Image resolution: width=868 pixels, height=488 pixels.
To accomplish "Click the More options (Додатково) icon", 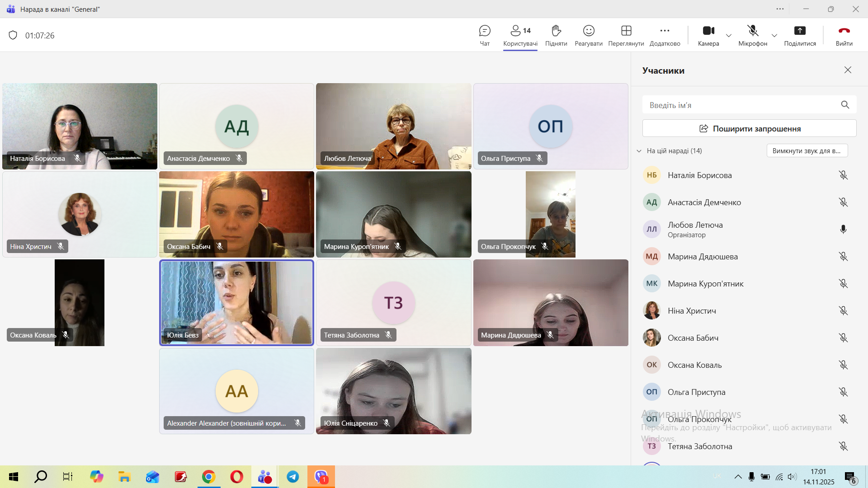I will [x=665, y=31].
